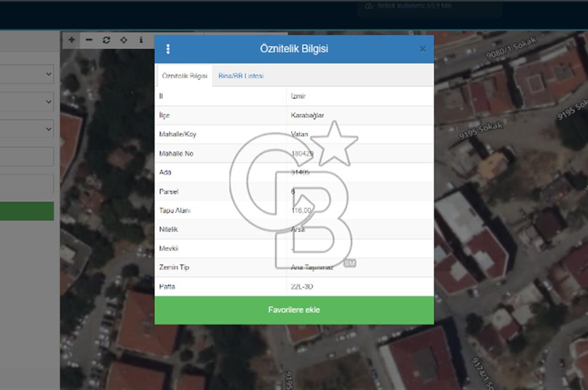Open the first dropdown in left panel
588x390 pixels.
point(26,75)
